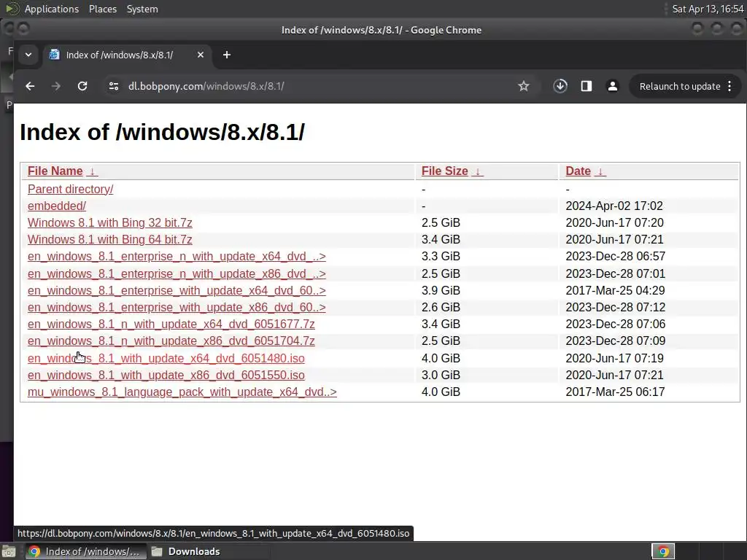Sort by File Size column header
Viewport: 747px width, 560px height.
pyautogui.click(x=445, y=171)
